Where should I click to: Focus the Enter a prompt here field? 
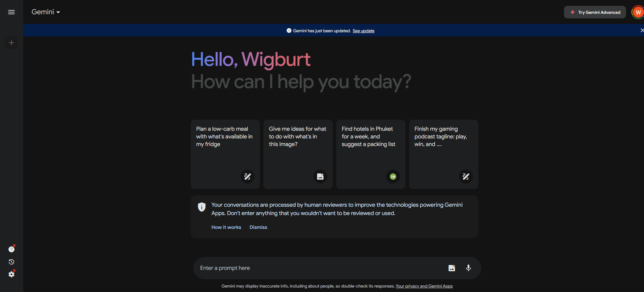(337, 268)
